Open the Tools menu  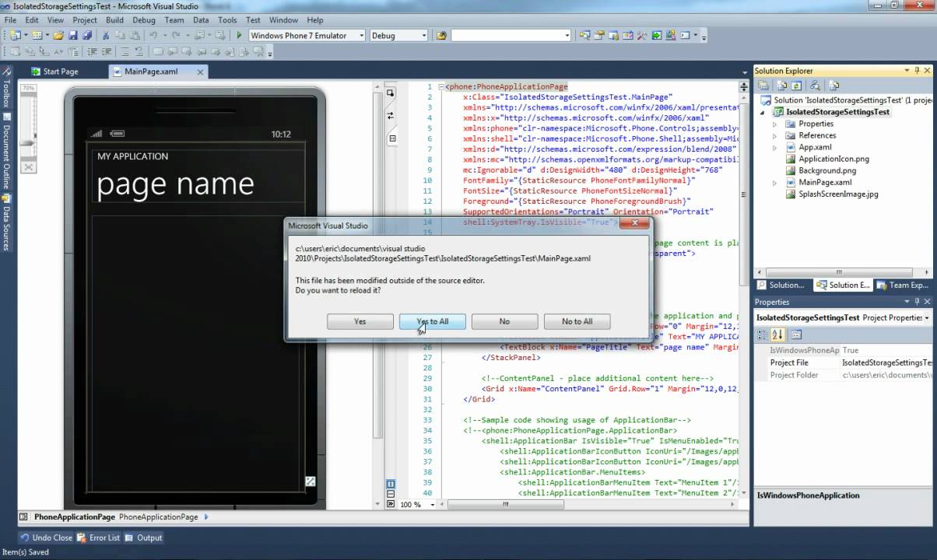[227, 20]
